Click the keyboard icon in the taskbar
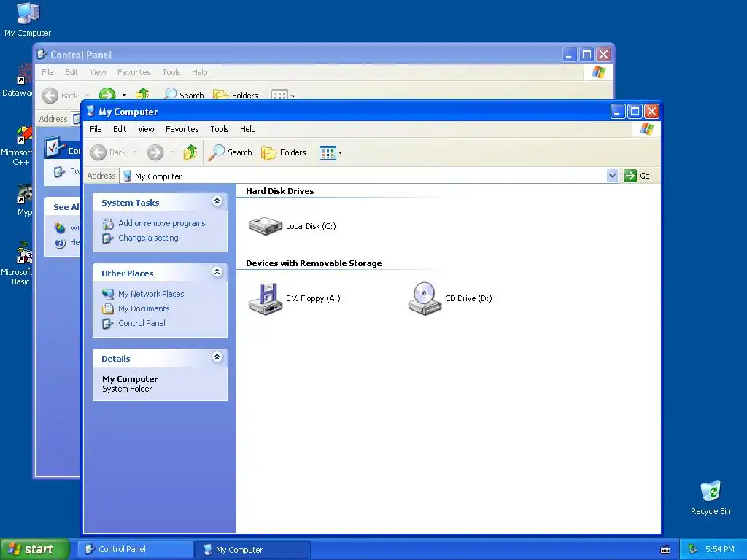The image size is (747, 560). click(665, 550)
